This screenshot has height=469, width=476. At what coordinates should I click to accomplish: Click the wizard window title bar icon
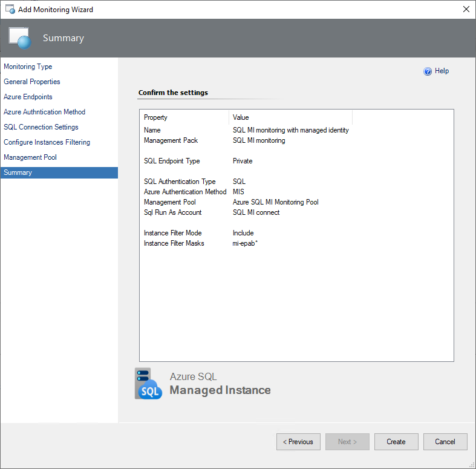point(10,9)
